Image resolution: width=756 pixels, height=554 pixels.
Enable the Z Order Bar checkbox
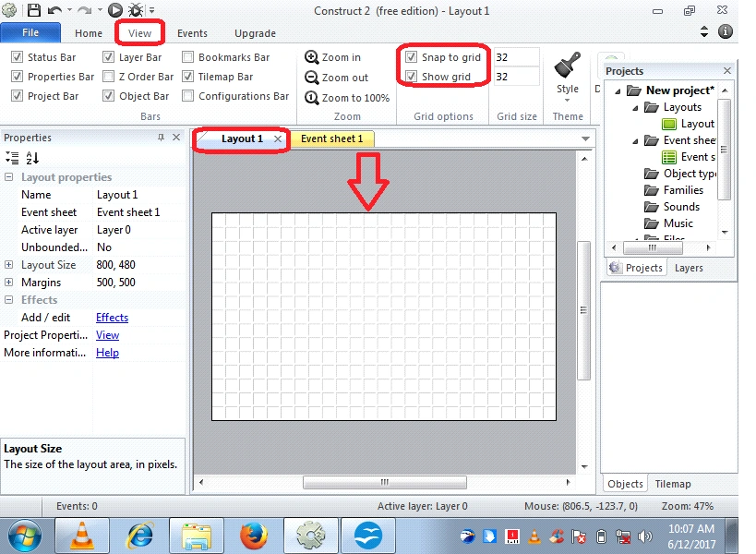tap(109, 77)
